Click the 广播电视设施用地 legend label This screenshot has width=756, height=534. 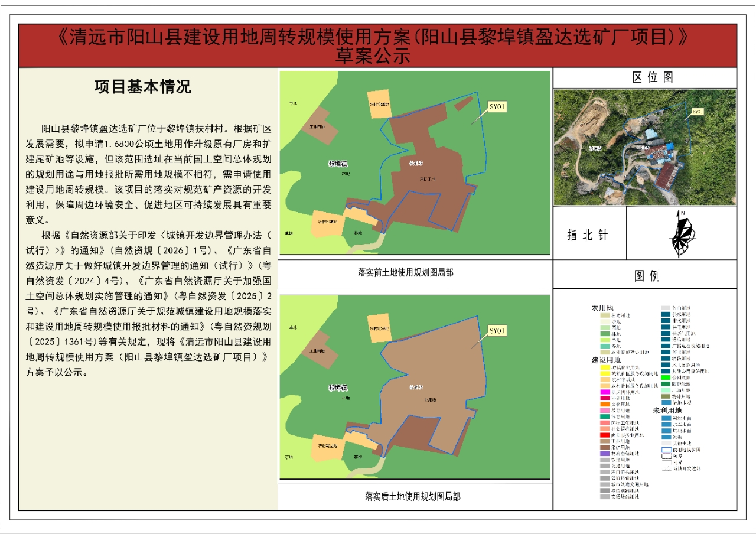coord(690,346)
